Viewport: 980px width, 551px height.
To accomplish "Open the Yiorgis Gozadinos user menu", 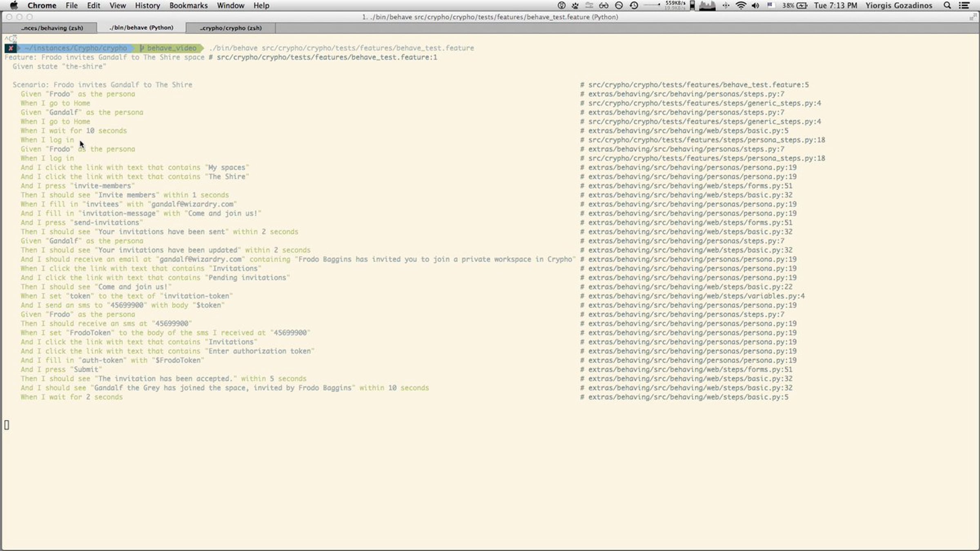I will [x=899, y=5].
